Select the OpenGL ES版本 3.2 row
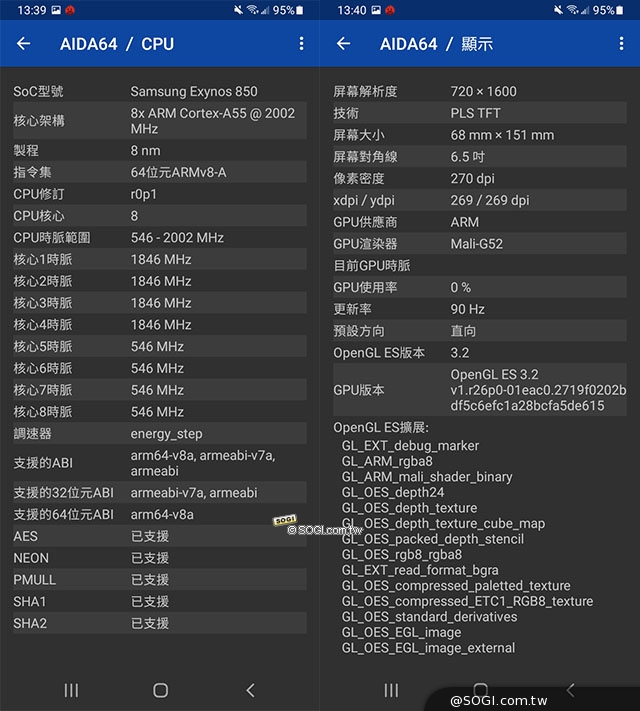Screen dimensions: 640x711 coord(480,353)
